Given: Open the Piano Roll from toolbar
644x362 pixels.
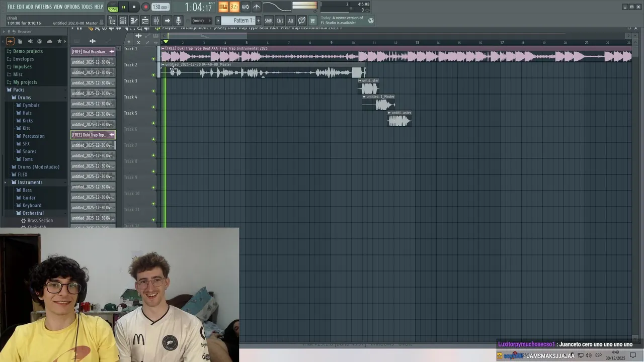Looking at the screenshot, I should click(134, 21).
